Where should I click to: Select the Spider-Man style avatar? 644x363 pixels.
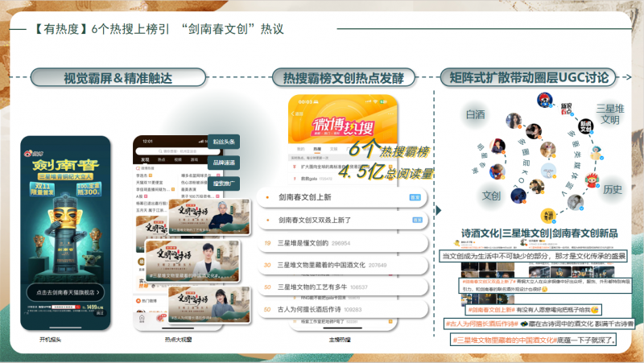pyautogui.click(x=497, y=171)
